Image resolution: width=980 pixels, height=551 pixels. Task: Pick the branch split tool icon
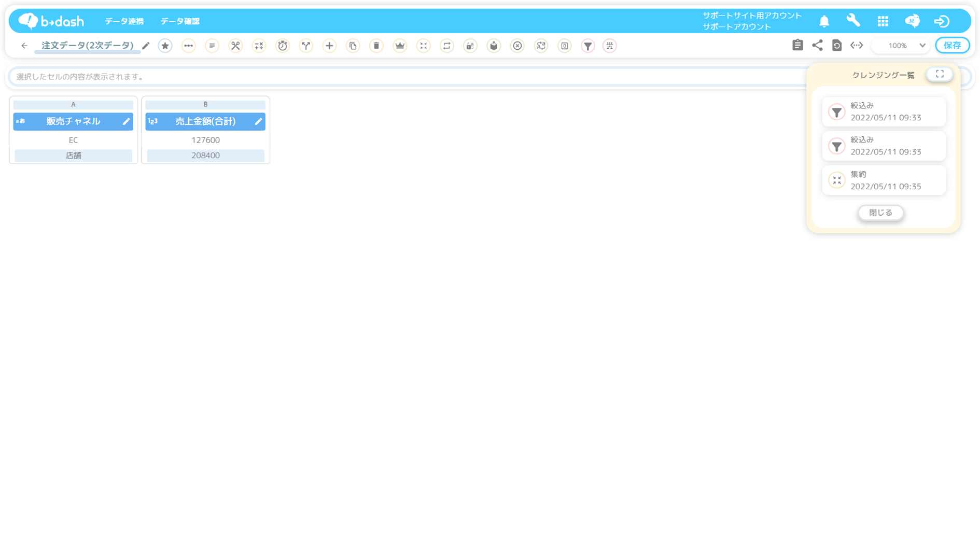306,46
